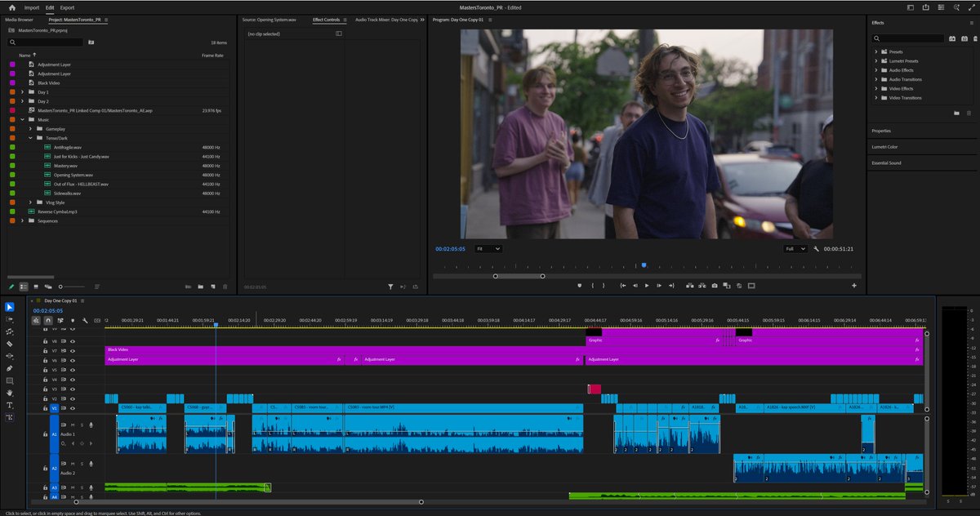This screenshot has width=980, height=516.
Task: Open the Effect Controls tab
Action: pyautogui.click(x=327, y=20)
